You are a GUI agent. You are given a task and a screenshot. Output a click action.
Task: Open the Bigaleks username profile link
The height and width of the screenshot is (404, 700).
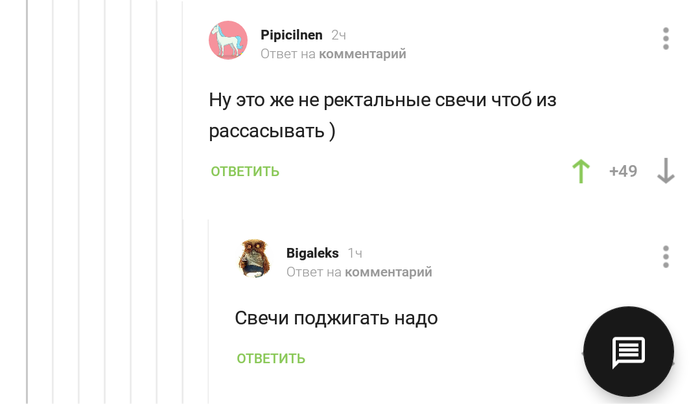[312, 253]
